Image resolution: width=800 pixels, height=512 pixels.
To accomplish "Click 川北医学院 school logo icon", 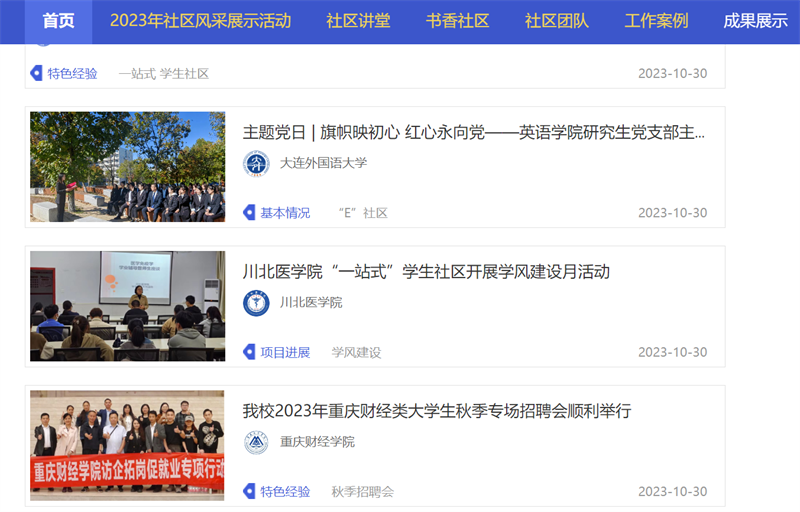I will pyautogui.click(x=256, y=303).
